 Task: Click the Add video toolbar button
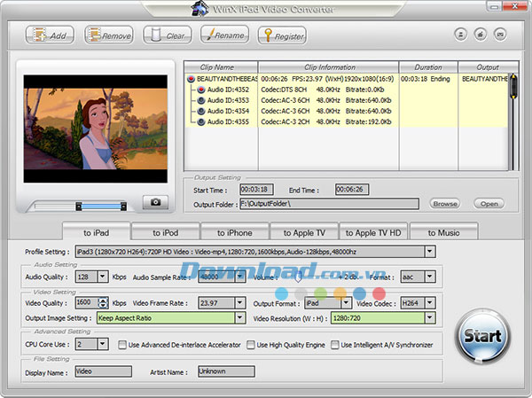50,35
